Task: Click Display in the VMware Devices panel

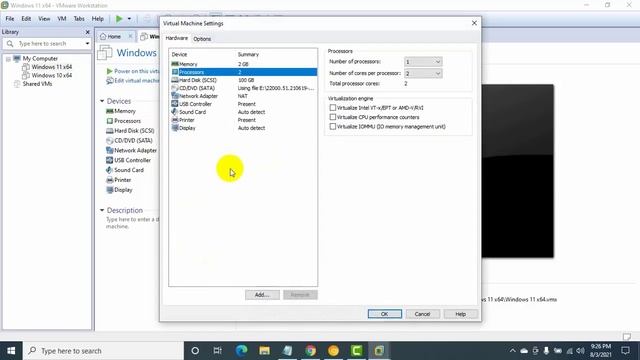Action: [x=119, y=190]
